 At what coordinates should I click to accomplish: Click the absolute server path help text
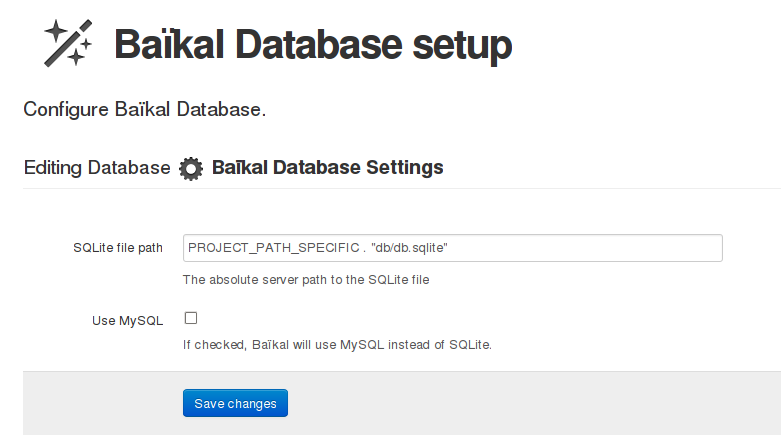[306, 280]
